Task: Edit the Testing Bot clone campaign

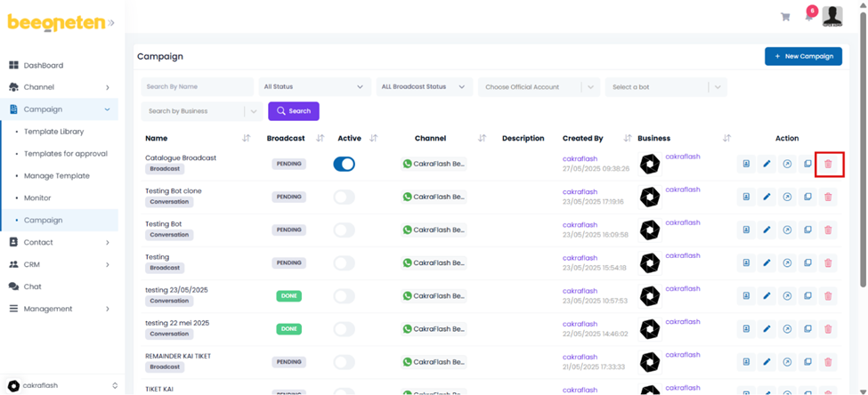Action: click(x=767, y=197)
